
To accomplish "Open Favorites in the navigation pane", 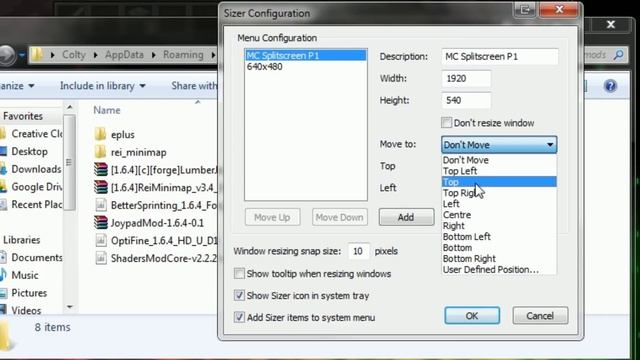I will tap(23, 116).
